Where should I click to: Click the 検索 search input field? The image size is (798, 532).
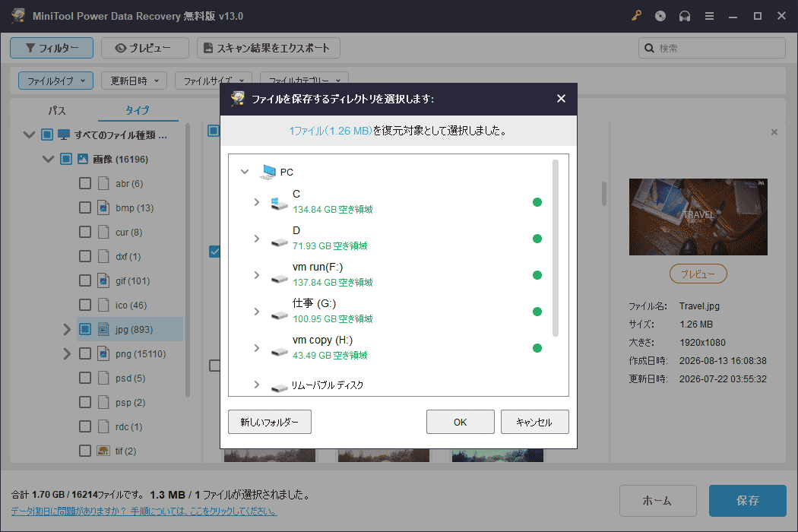point(711,48)
